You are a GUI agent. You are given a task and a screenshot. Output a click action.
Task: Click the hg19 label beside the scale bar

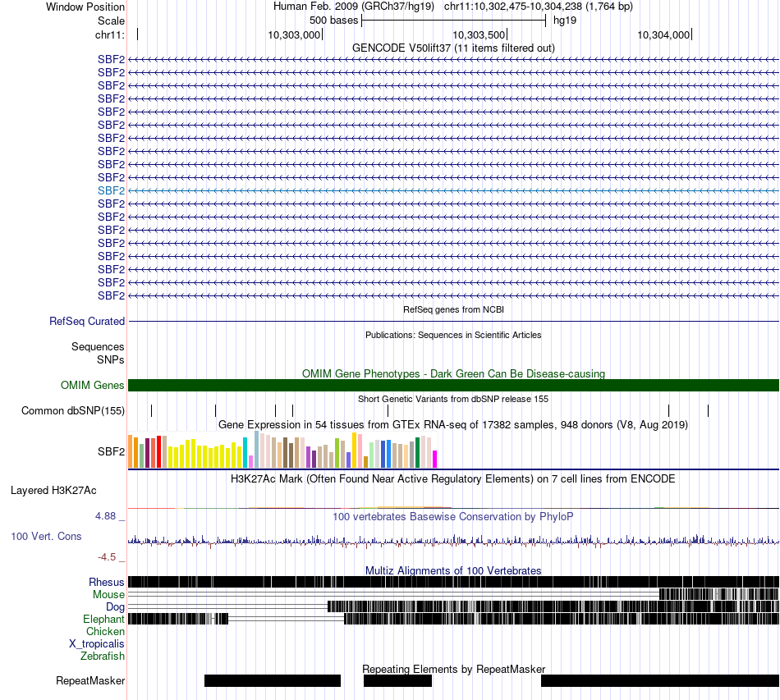point(565,21)
